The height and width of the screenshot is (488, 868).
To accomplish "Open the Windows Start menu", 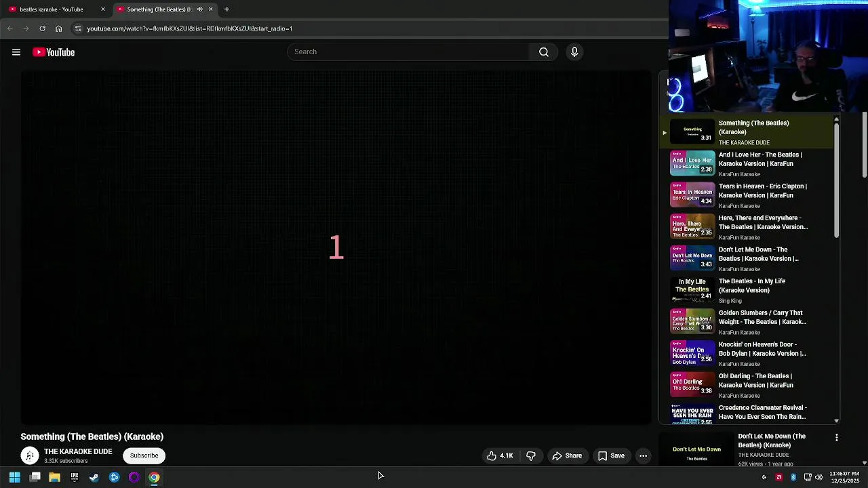I will 14,477.
